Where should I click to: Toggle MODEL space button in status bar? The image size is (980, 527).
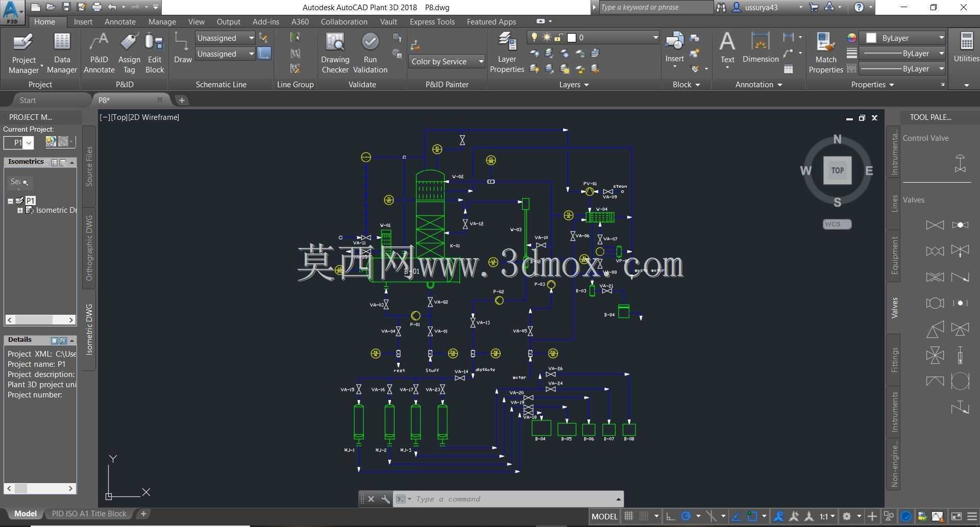pos(604,516)
